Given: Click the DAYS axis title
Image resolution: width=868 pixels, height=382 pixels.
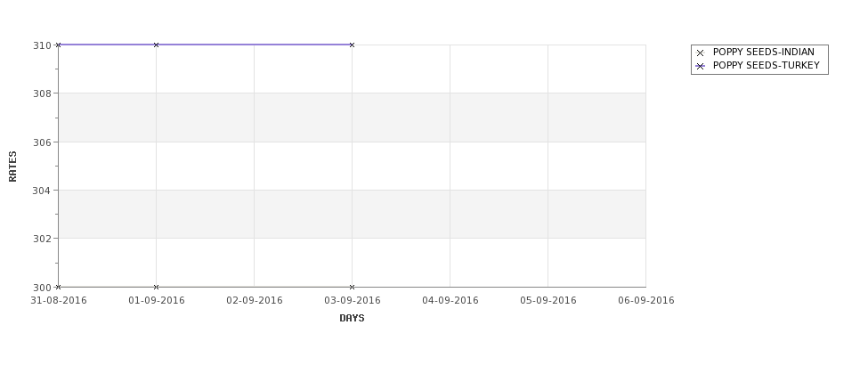Looking at the screenshot, I should tap(352, 318).
